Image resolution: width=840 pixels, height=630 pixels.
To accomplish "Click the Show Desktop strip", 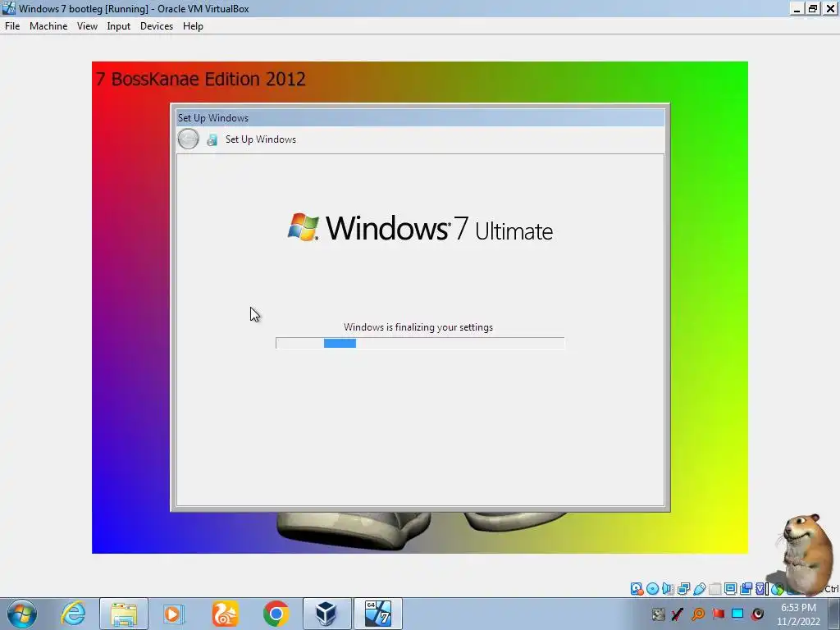I will (x=833, y=614).
